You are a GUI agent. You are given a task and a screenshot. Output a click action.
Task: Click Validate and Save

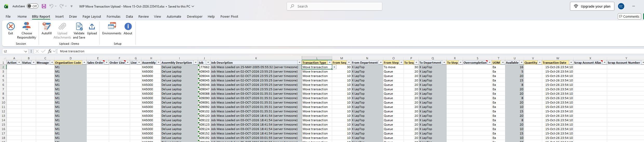(x=79, y=31)
